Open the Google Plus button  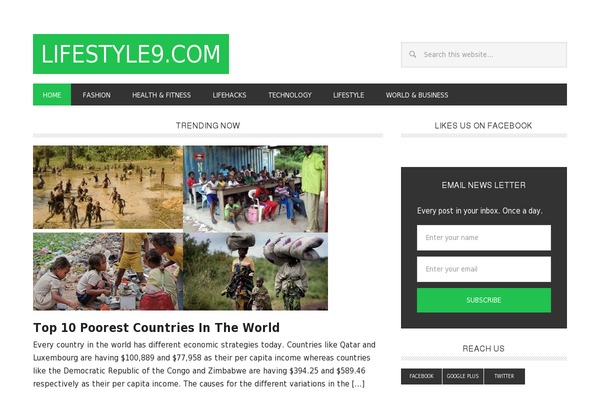pyautogui.click(x=463, y=376)
